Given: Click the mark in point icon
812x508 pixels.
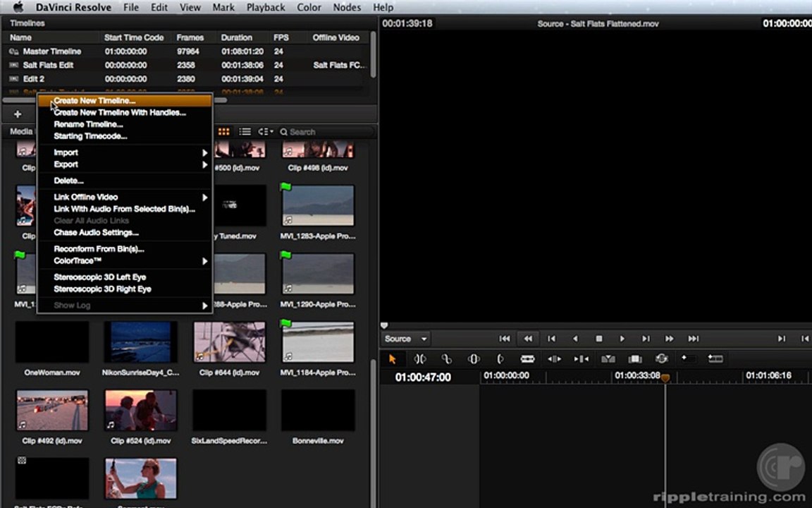Looking at the screenshot, I should (x=782, y=339).
